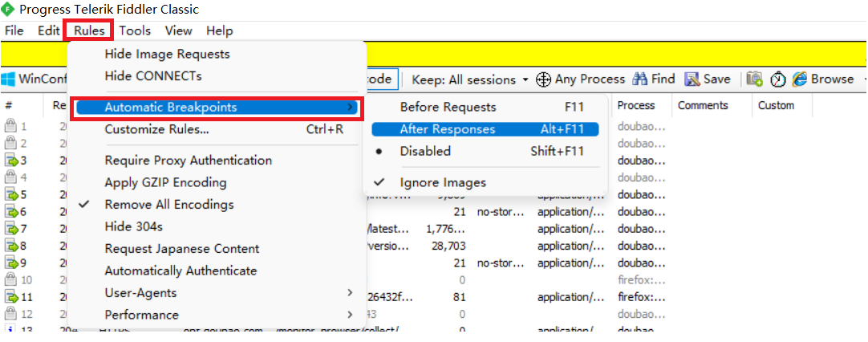The image size is (868, 342).
Task: Click the /latest… URL cell
Action: click(x=388, y=229)
